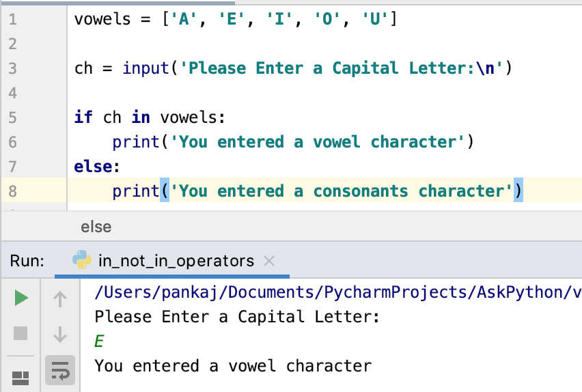Click the green Run (rerun) button

tap(21, 298)
